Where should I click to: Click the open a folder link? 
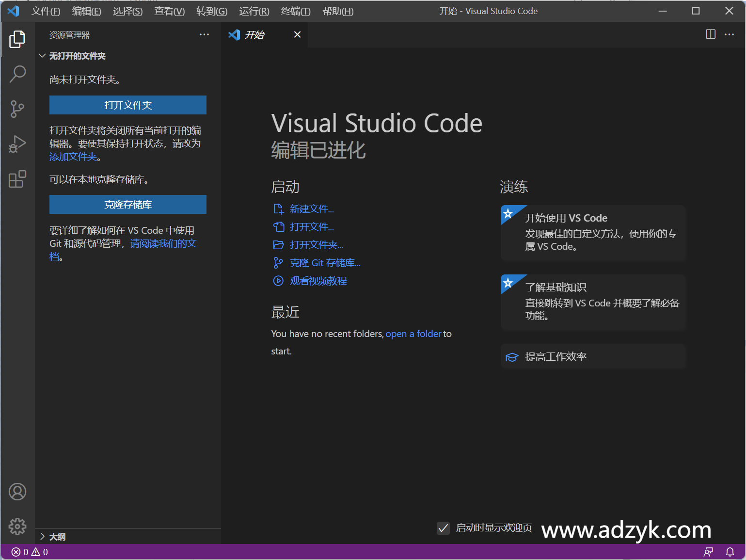(413, 334)
